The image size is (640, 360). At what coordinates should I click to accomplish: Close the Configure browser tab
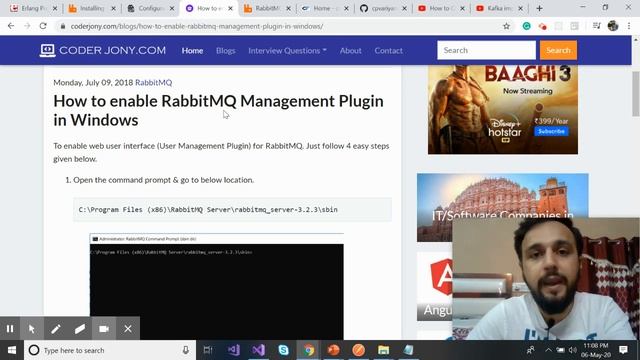172,8
